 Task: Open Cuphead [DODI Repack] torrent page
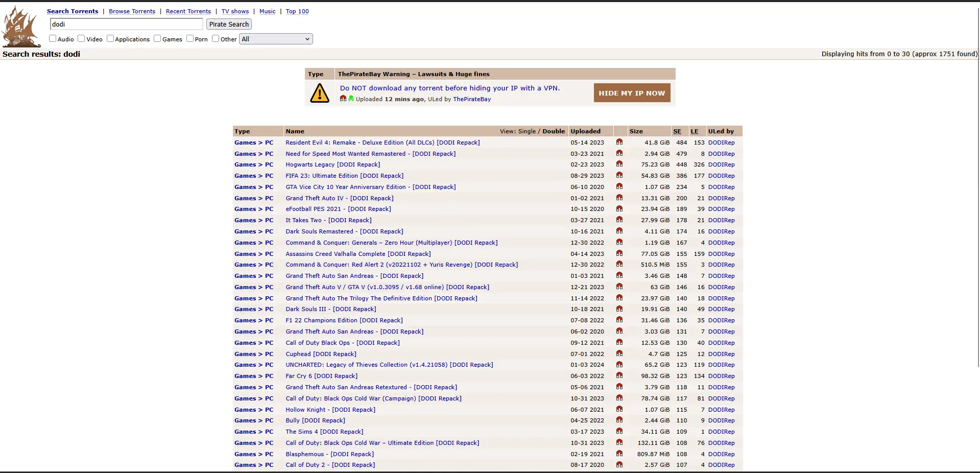click(x=321, y=354)
